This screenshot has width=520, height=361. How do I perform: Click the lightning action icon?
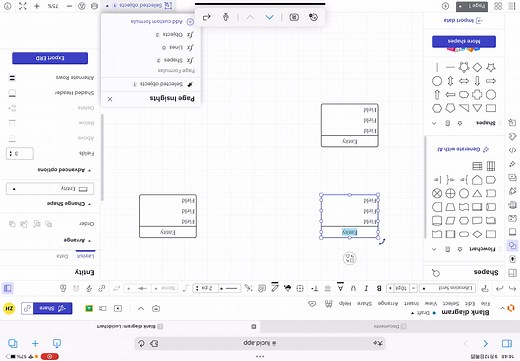[89, 288]
